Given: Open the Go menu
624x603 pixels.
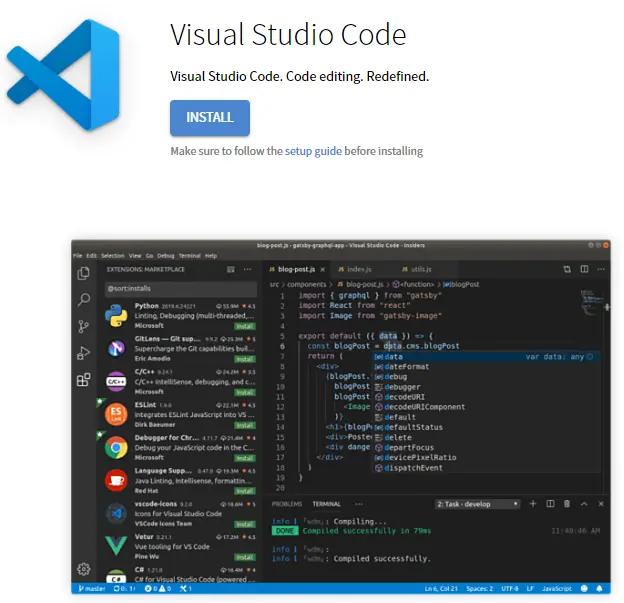Looking at the screenshot, I should tap(149, 256).
